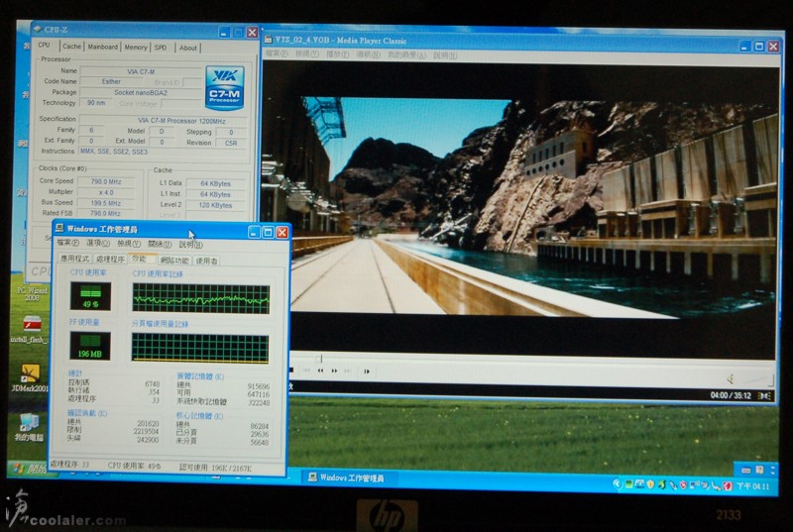Viewport: 793px width, 532px height.
Task: Click the Socket nanoBGA2 package field
Action: (141, 92)
